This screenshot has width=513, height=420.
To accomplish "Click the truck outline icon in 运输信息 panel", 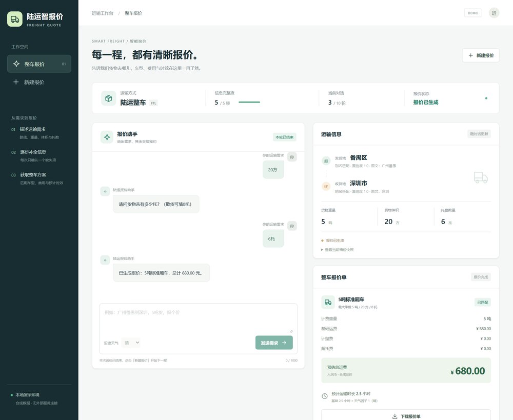I will pyautogui.click(x=481, y=177).
